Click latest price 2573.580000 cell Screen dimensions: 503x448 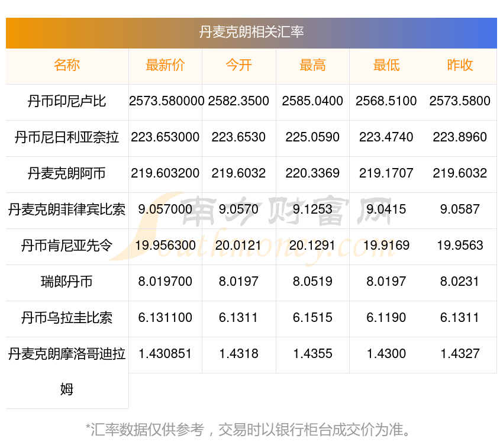166,101
